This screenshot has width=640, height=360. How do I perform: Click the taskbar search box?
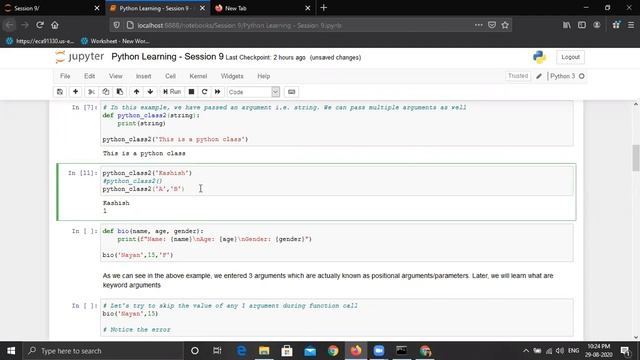[102, 351]
